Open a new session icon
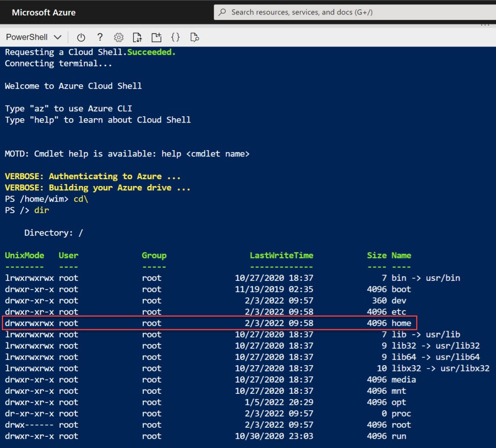Image resolution: width=496 pixels, height=448 pixels. coord(156,37)
